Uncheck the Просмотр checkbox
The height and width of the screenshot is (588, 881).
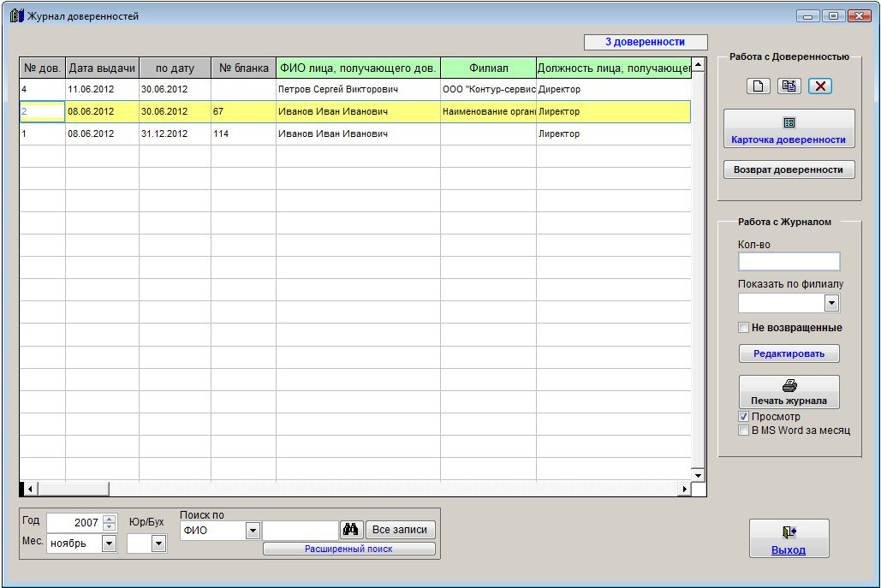click(743, 417)
